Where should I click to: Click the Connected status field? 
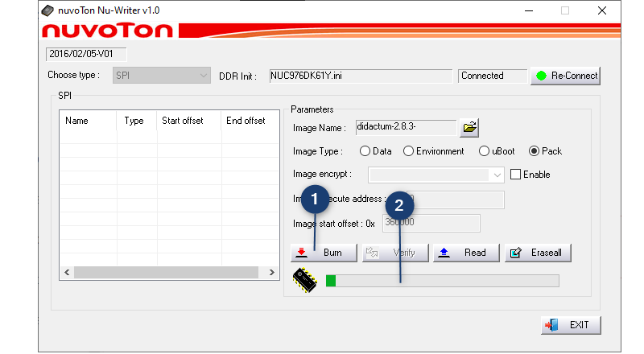click(493, 76)
